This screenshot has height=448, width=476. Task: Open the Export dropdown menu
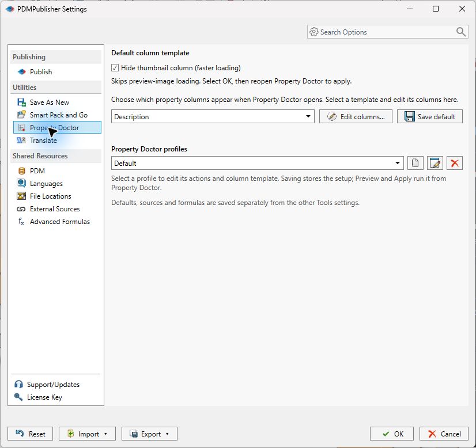click(149, 434)
